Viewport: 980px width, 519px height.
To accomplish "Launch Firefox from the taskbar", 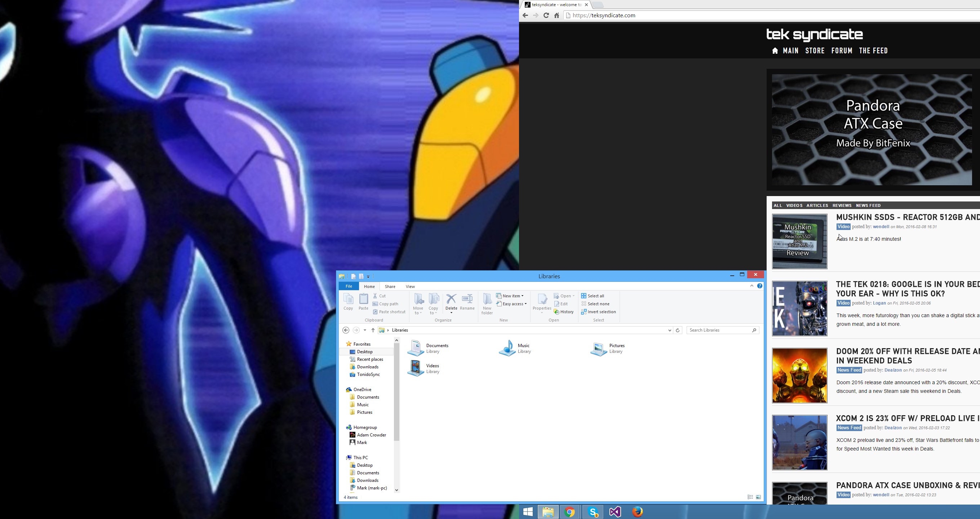I will click(x=638, y=512).
